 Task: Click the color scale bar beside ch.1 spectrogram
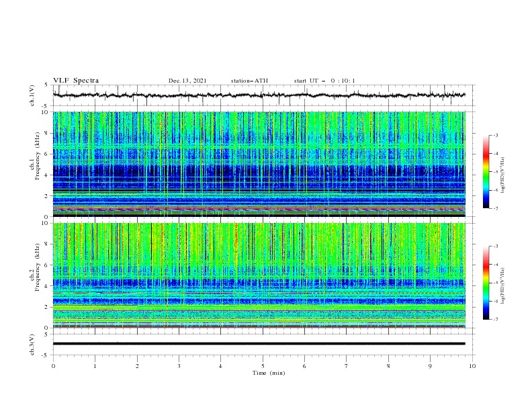(486, 171)
